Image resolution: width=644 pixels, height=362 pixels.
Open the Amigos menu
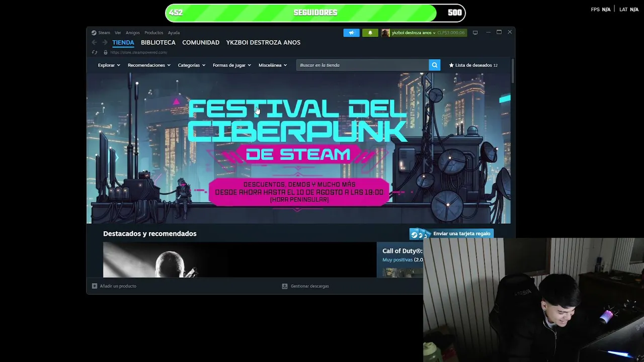tap(133, 33)
